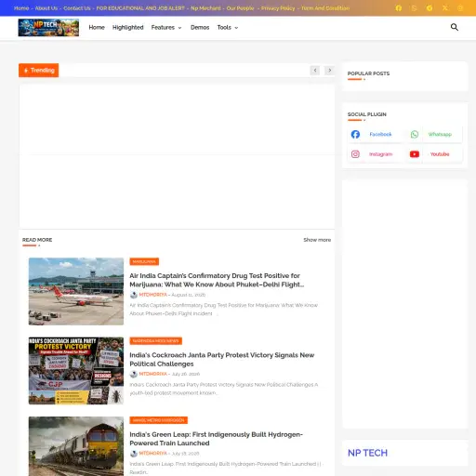Click the Marijuana category tag
This screenshot has height=476, width=476.
pyautogui.click(x=144, y=261)
